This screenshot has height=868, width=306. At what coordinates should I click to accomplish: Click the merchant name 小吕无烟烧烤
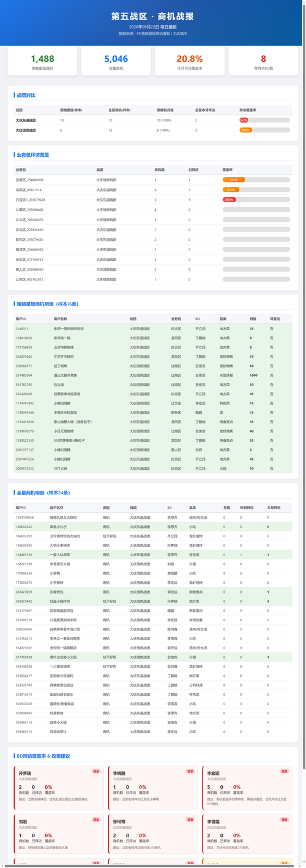point(64,431)
